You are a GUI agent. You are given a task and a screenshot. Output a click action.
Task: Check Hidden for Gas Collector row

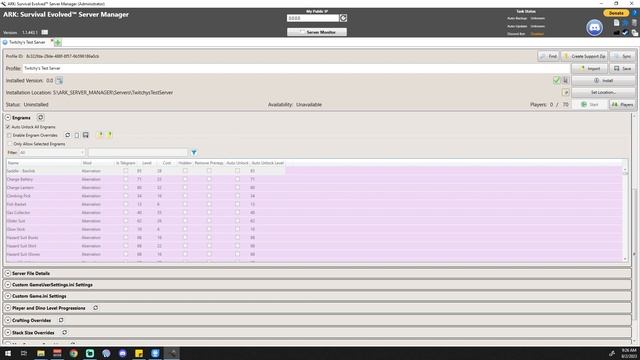point(185,212)
